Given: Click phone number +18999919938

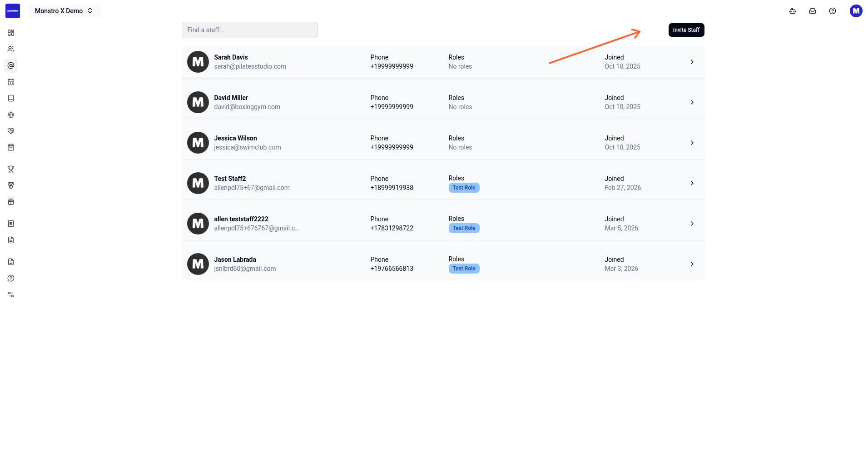Looking at the screenshot, I should (x=392, y=188).
